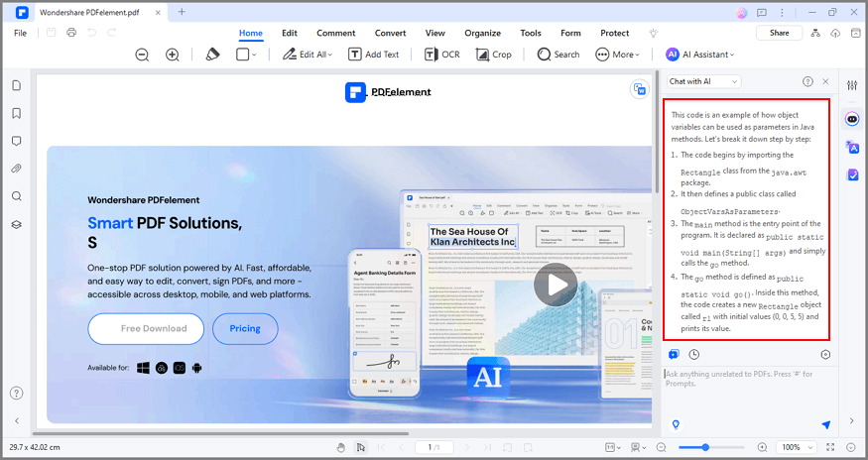Click the zoom out toolbar icon
The image size is (868, 460).
click(142, 55)
